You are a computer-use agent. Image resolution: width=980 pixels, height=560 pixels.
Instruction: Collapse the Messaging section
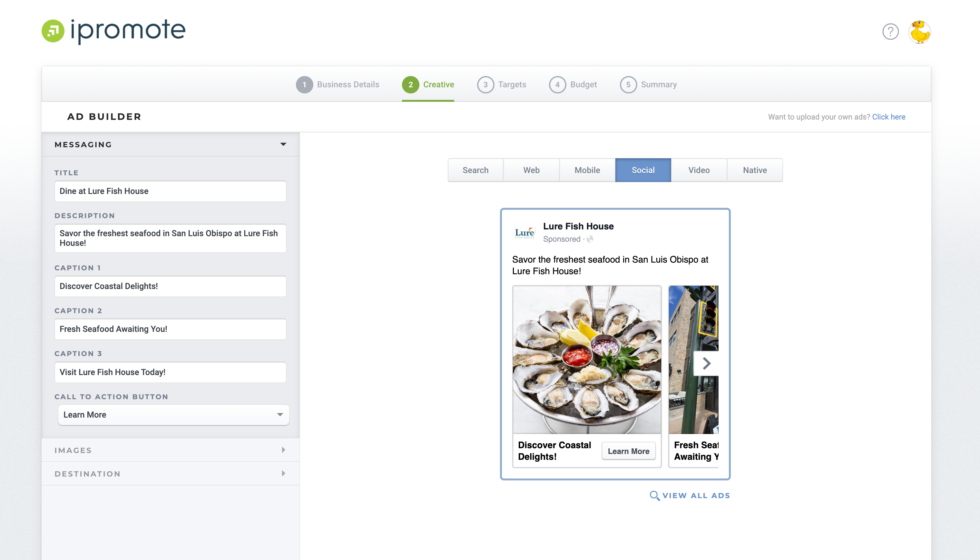[x=283, y=145]
